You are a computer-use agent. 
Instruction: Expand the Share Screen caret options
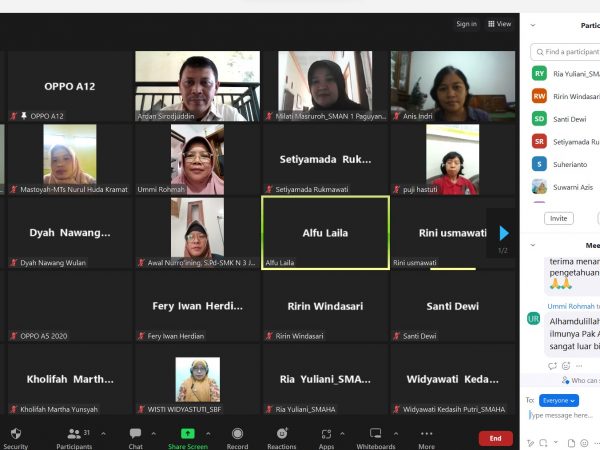[208, 434]
